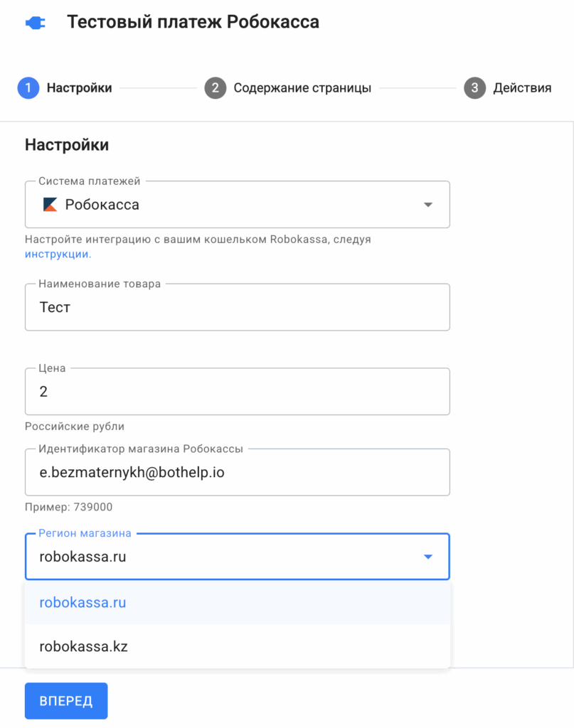
Task: Click the step 2 circle icon
Action: (215, 88)
